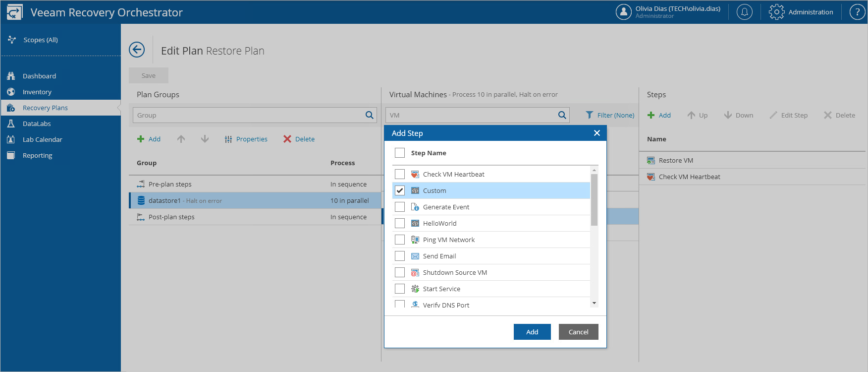This screenshot has width=868, height=372.
Task: Click the Group search magnifier icon
Action: coord(370,115)
